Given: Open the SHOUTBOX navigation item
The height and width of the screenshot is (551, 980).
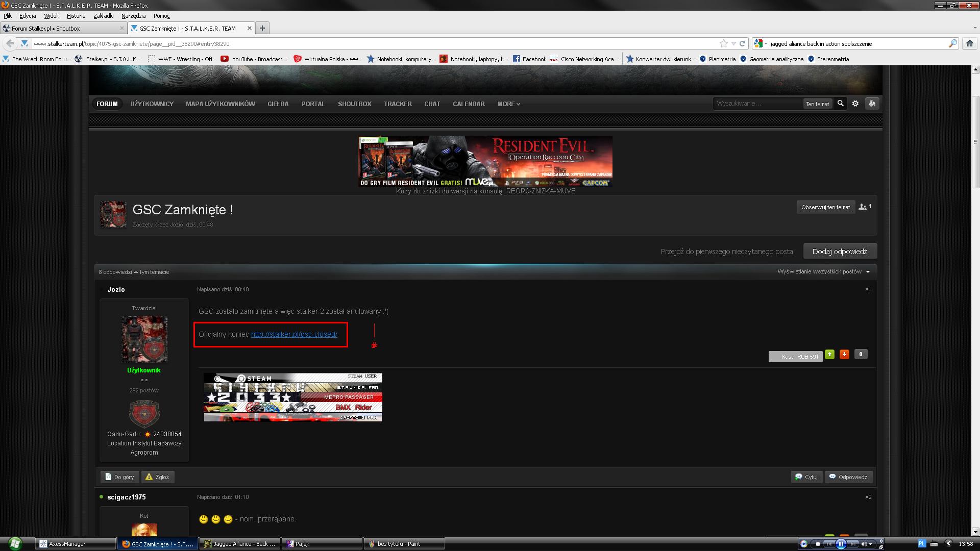Looking at the screenshot, I should tap(354, 104).
